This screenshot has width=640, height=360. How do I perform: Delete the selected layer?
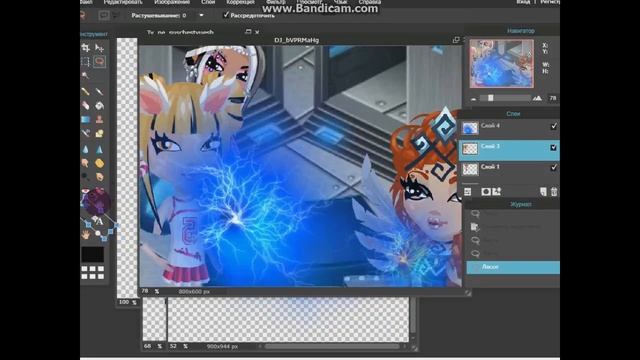554,191
